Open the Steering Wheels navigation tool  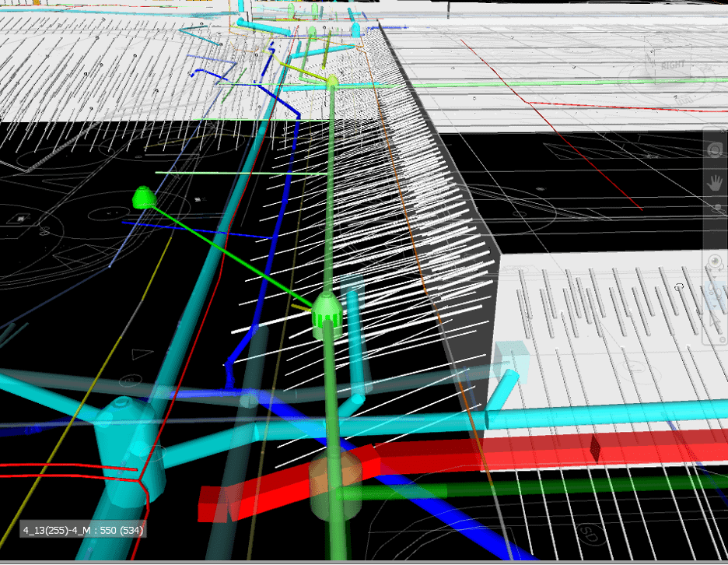click(x=714, y=151)
